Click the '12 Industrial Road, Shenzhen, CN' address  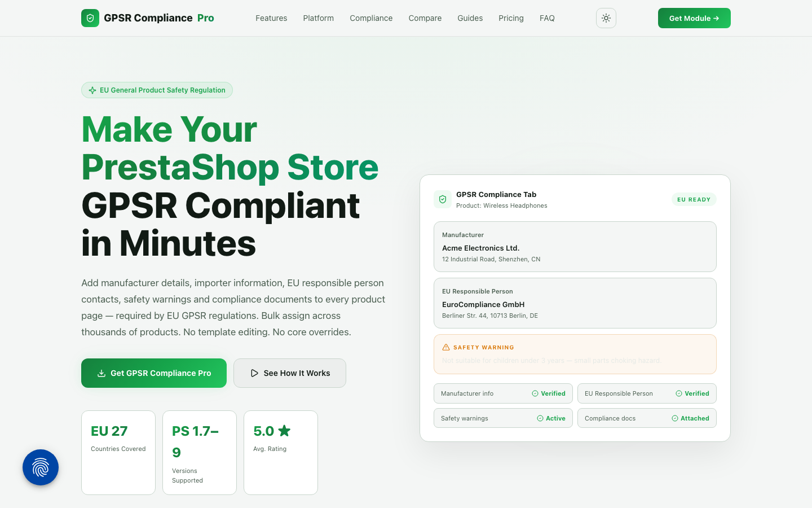pyautogui.click(x=491, y=259)
